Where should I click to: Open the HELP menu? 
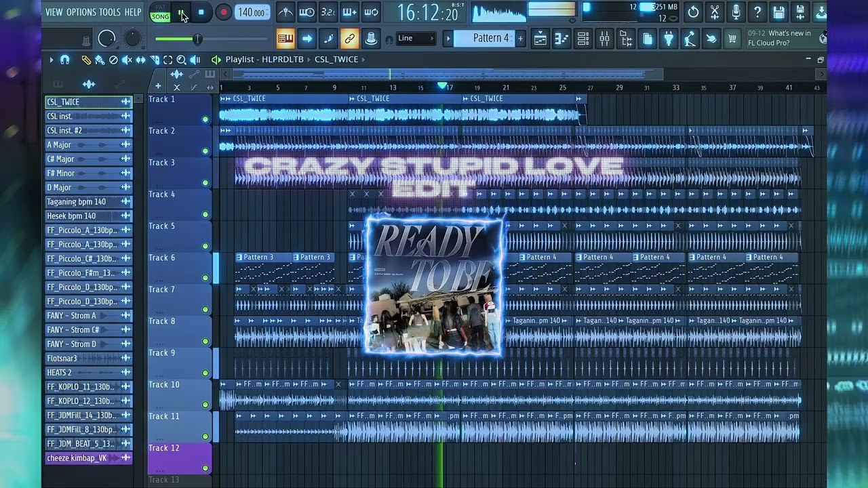pyautogui.click(x=133, y=12)
